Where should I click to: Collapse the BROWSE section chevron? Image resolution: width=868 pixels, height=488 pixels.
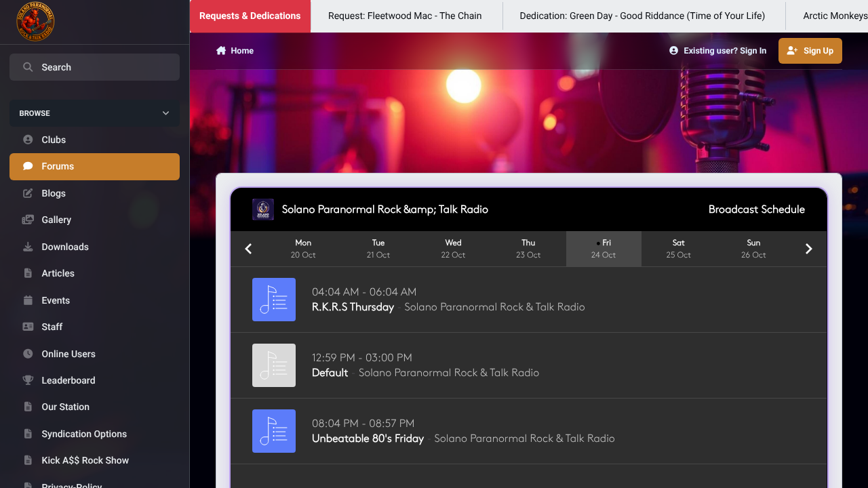165,113
